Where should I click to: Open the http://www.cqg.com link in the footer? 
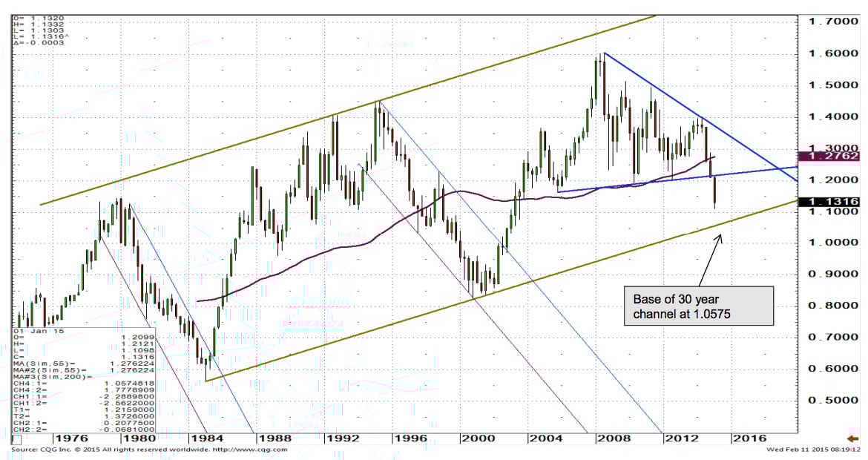click(x=250, y=450)
